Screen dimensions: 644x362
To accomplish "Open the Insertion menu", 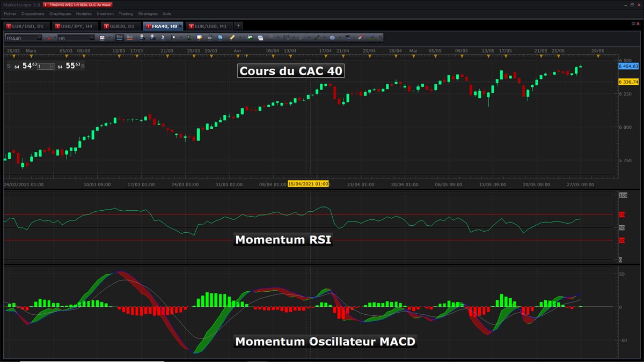I will (105, 13).
